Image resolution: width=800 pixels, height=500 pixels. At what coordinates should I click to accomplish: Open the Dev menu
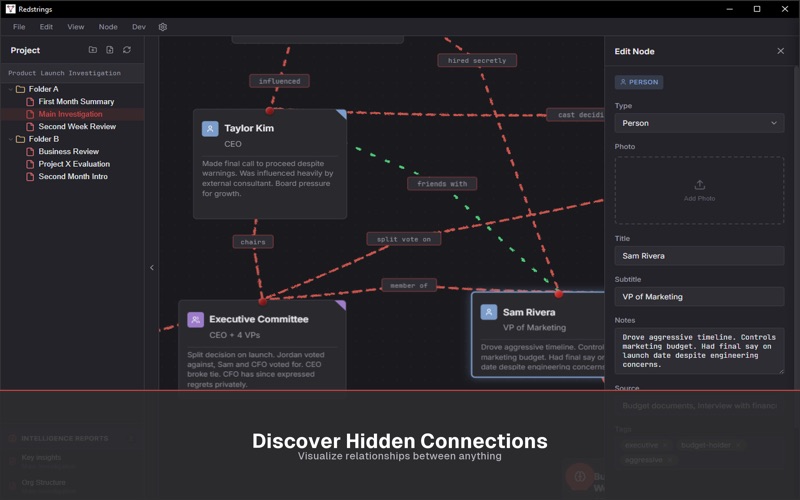click(x=139, y=27)
